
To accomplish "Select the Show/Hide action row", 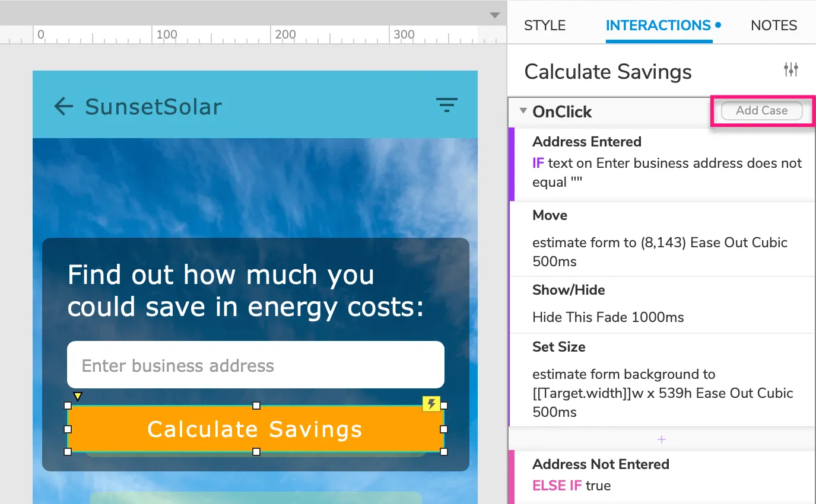I will (662, 304).
